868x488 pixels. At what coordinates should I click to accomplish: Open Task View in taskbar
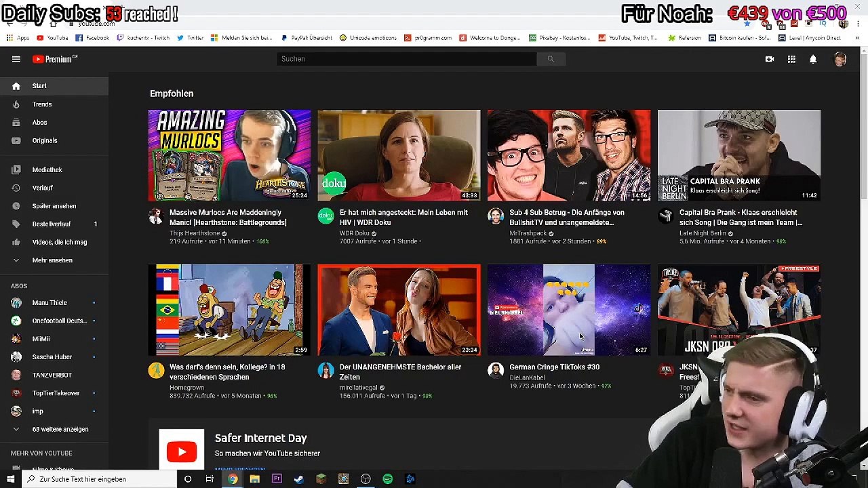210,479
